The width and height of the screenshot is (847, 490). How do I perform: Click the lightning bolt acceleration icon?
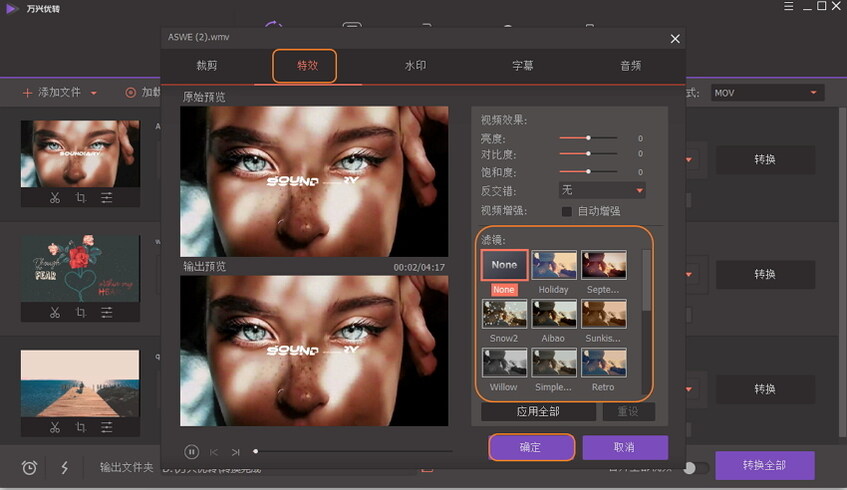[64, 467]
